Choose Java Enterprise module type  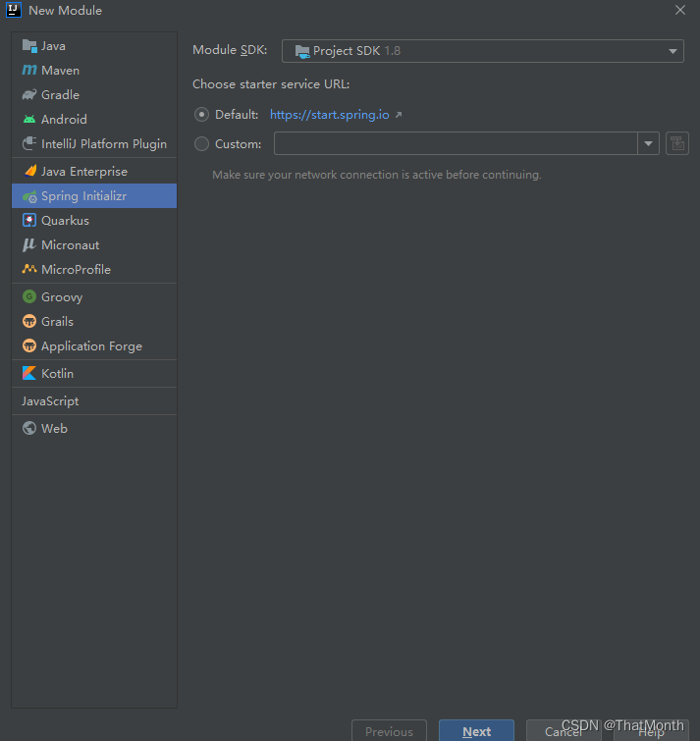click(x=94, y=171)
